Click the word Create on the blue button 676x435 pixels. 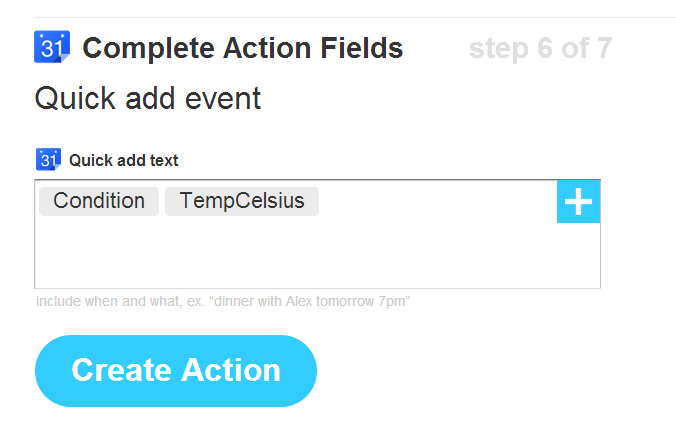pyautogui.click(x=119, y=370)
